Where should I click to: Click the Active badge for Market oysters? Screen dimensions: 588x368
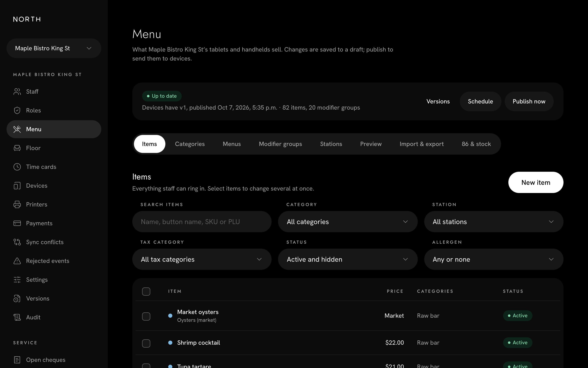pyautogui.click(x=518, y=316)
